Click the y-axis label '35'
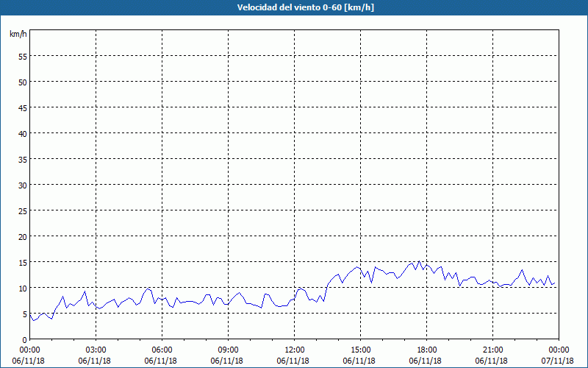588x368 pixels. (23, 159)
